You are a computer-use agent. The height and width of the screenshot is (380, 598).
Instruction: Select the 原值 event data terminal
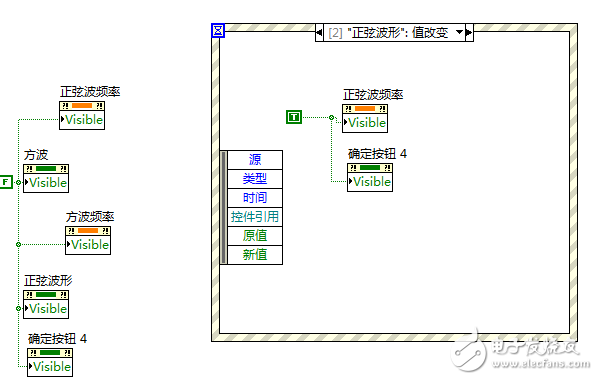point(255,236)
